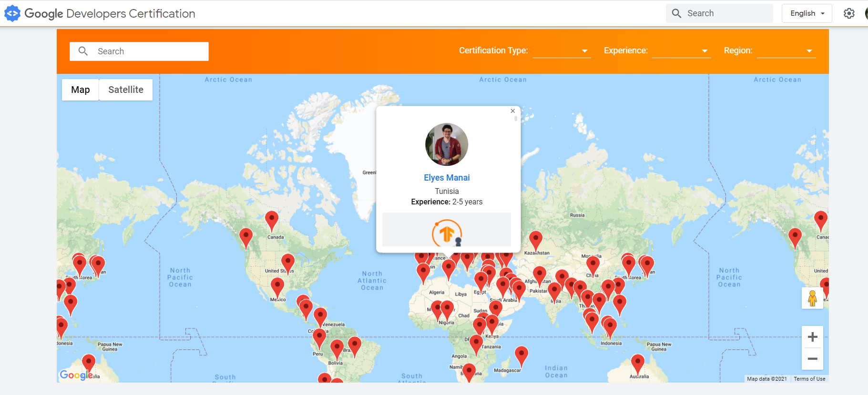Zoom out the map with minus button
Image resolution: width=868 pixels, height=395 pixels.
pyautogui.click(x=812, y=359)
